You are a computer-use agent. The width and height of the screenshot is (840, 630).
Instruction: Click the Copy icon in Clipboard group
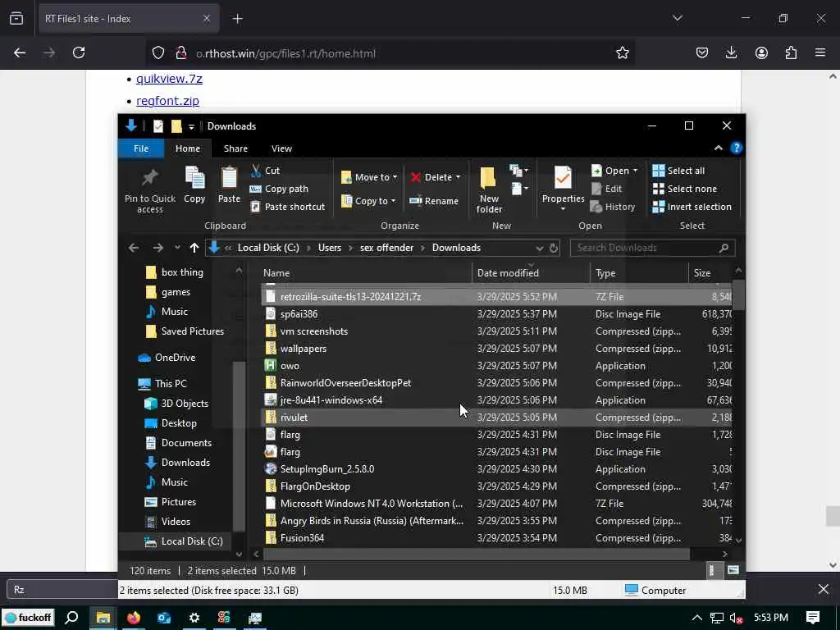pyautogui.click(x=194, y=177)
